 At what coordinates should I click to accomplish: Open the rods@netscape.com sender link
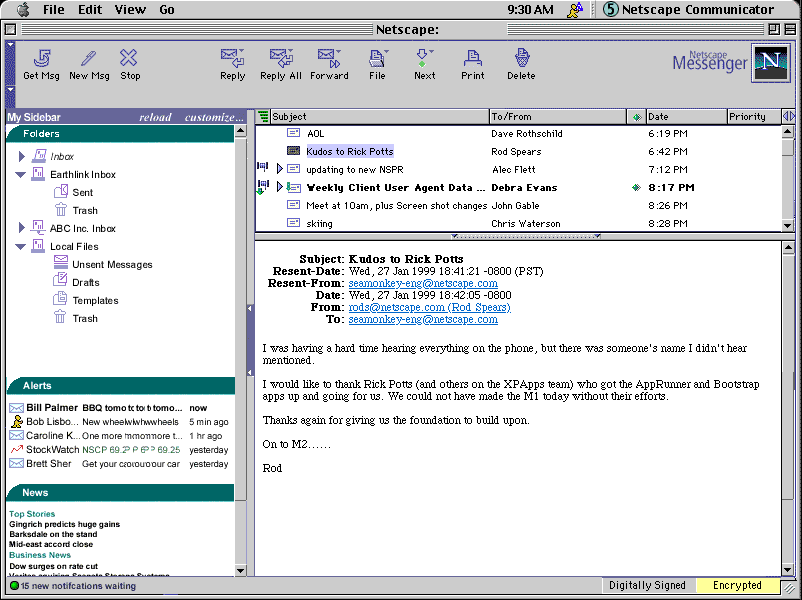pos(429,307)
